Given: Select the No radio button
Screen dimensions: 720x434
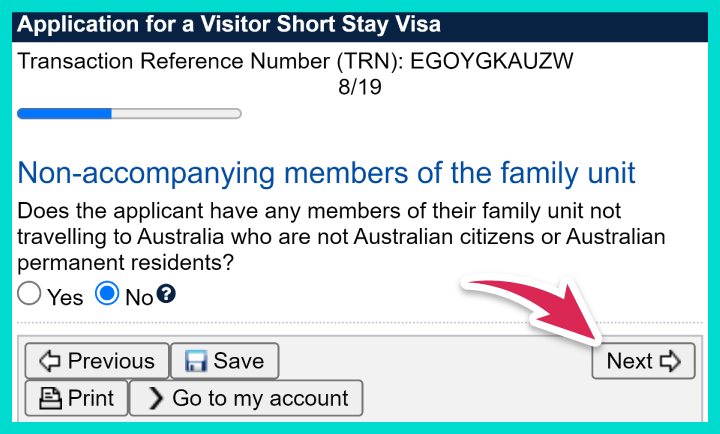Looking at the screenshot, I should click(107, 294).
